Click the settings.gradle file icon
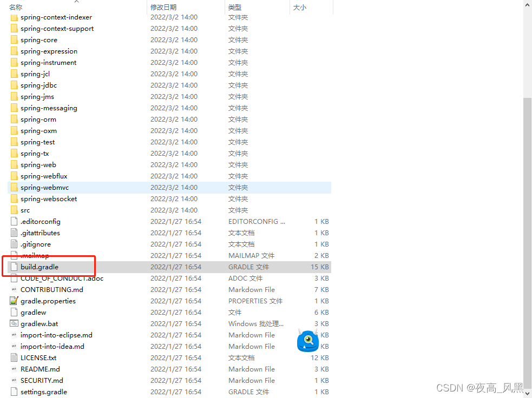 point(14,392)
